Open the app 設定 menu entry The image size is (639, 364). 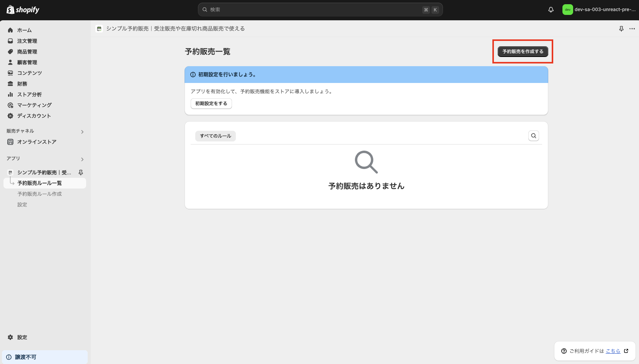coord(22,204)
